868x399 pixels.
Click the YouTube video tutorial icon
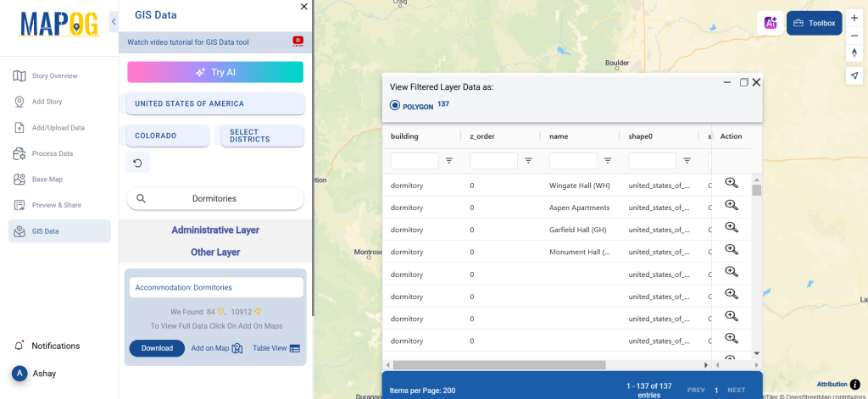click(x=298, y=41)
